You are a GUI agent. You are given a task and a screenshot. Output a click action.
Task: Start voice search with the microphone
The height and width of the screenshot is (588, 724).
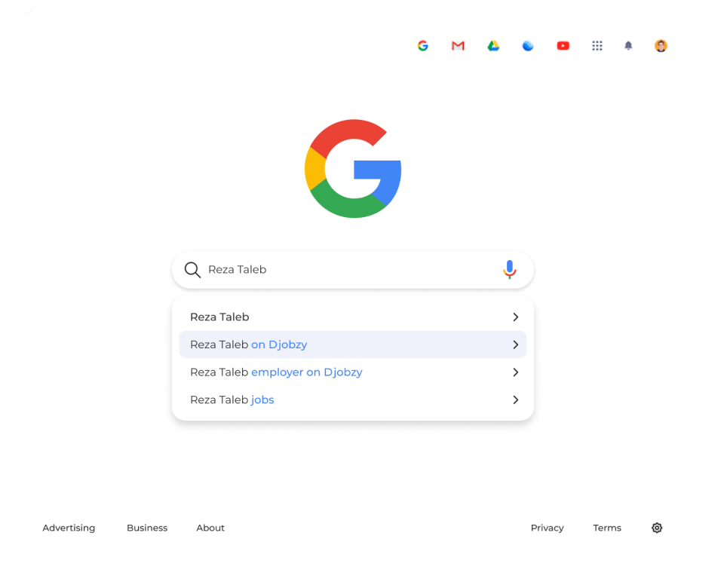[x=510, y=269]
